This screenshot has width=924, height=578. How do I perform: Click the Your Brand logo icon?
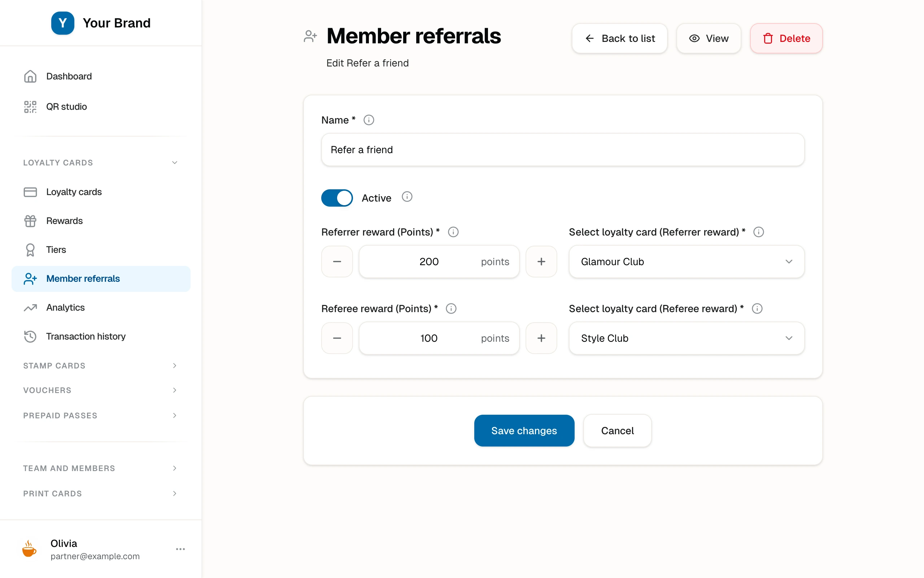(62, 23)
